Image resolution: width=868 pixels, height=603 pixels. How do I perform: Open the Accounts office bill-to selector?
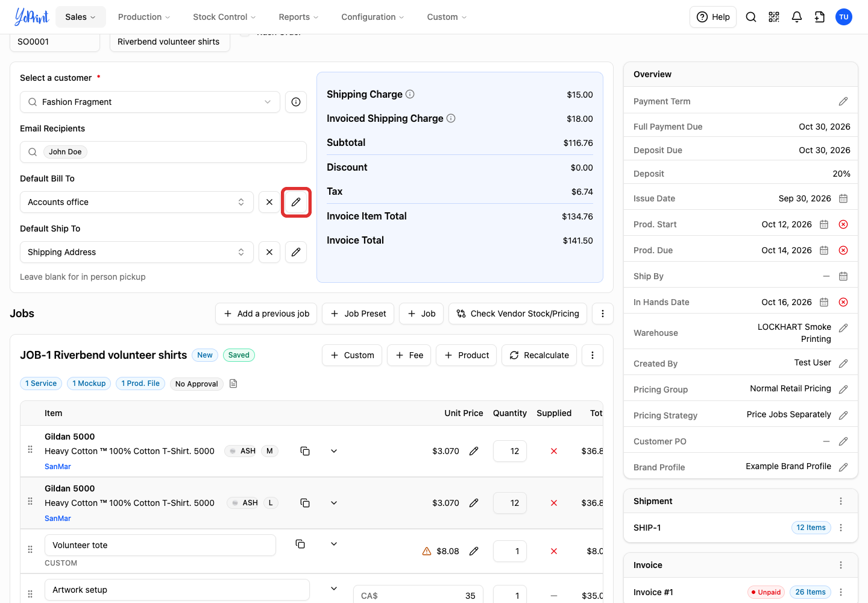[137, 202]
